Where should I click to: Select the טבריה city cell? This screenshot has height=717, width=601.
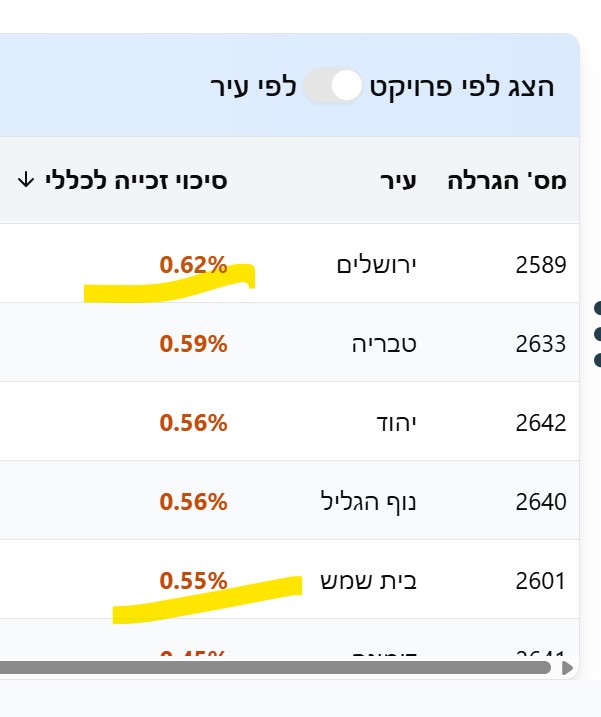384,344
